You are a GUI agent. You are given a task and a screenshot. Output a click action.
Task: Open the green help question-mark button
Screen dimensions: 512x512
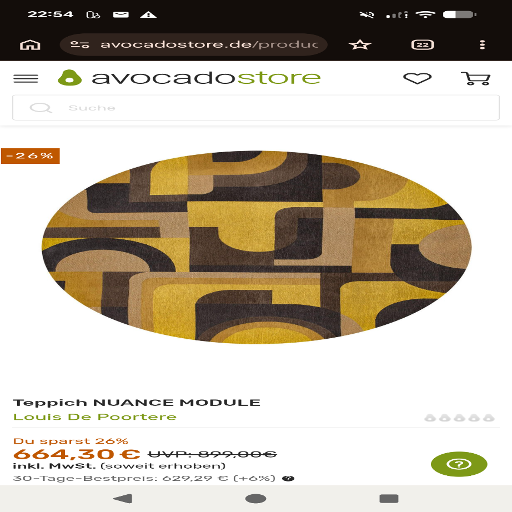pyautogui.click(x=459, y=464)
